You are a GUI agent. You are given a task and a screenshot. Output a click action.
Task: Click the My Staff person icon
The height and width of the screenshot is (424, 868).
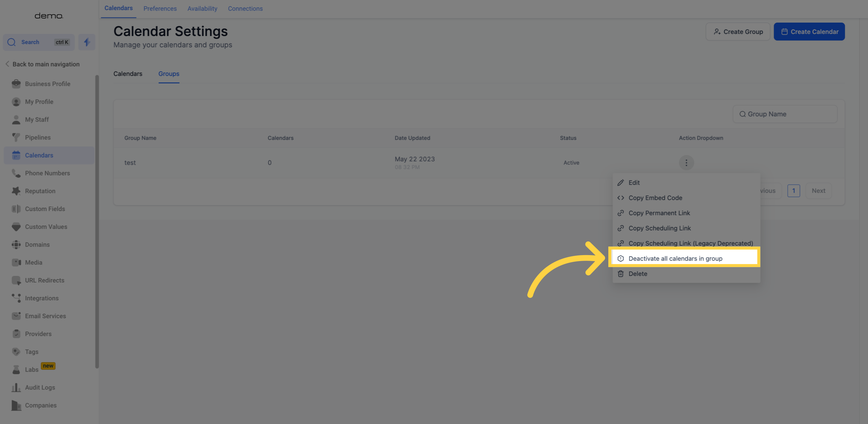tap(16, 120)
